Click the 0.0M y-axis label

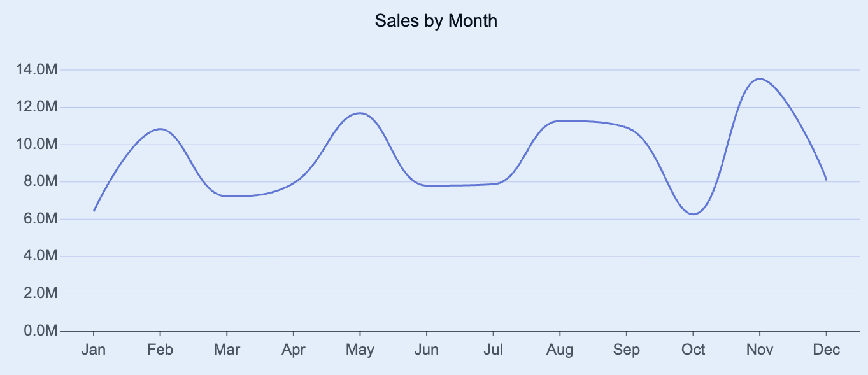pyautogui.click(x=39, y=331)
